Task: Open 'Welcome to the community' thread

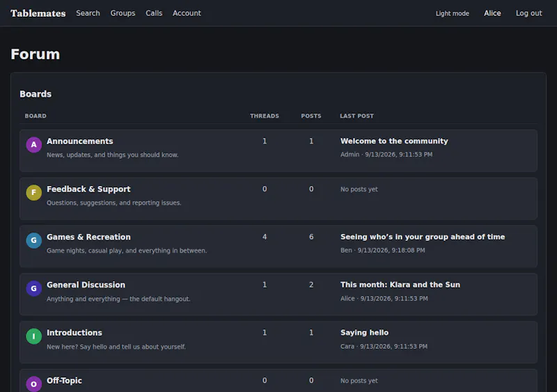Action: [394, 141]
